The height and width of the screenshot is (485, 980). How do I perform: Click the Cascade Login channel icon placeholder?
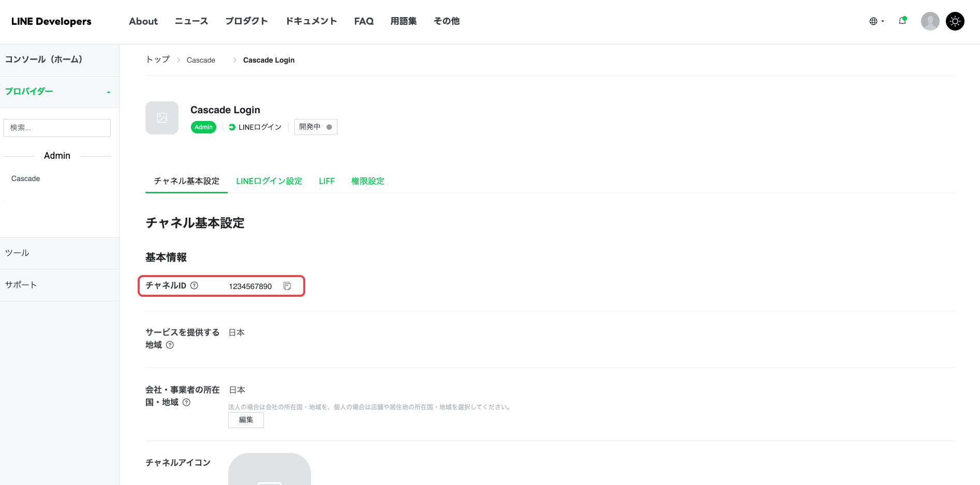pos(162,118)
